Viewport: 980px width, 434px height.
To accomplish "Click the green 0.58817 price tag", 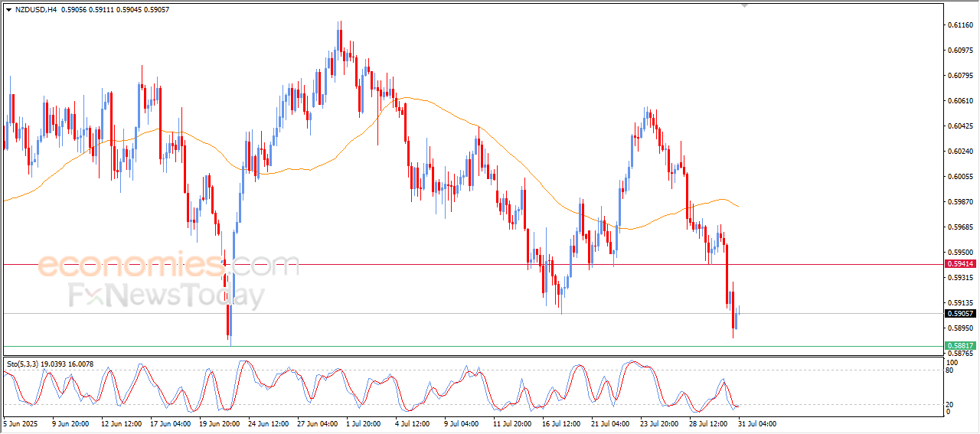I will [x=960, y=346].
